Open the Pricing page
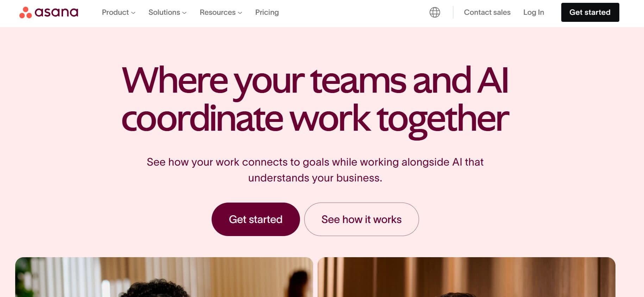 pyautogui.click(x=267, y=12)
